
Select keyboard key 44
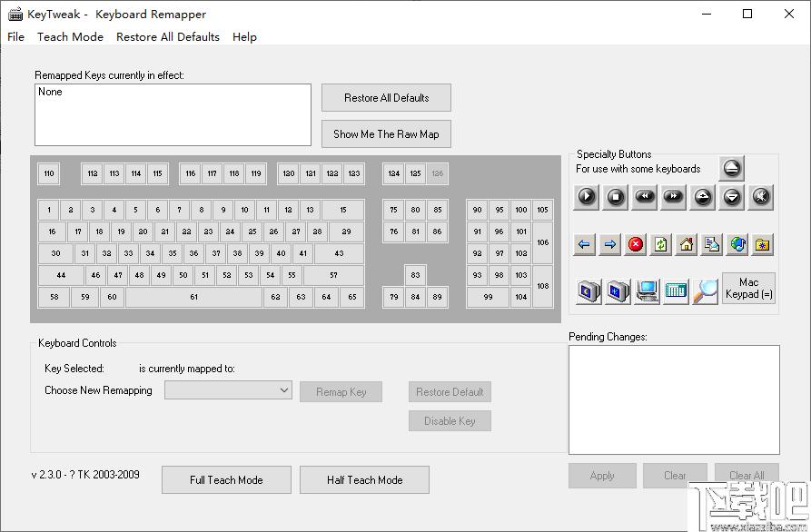pyautogui.click(x=61, y=275)
